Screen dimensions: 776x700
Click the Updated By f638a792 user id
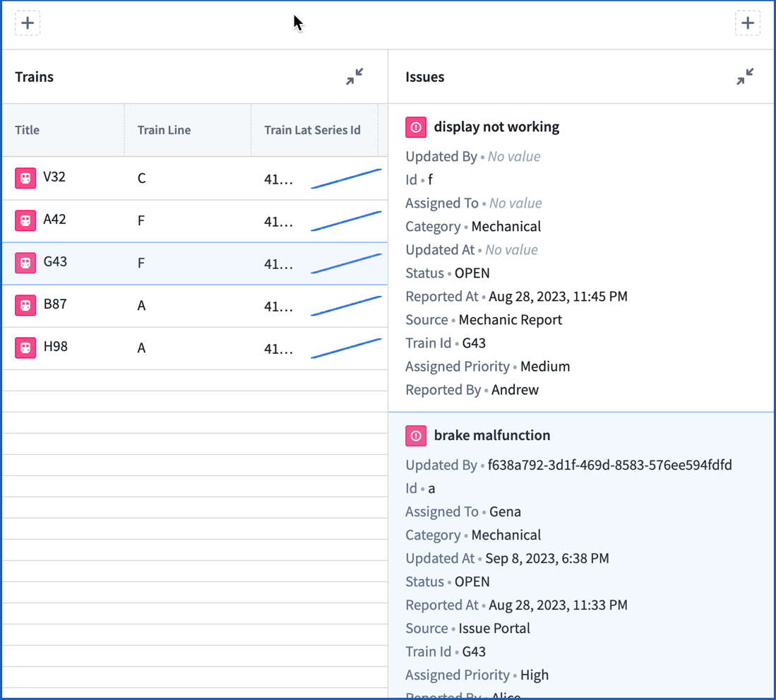point(610,465)
